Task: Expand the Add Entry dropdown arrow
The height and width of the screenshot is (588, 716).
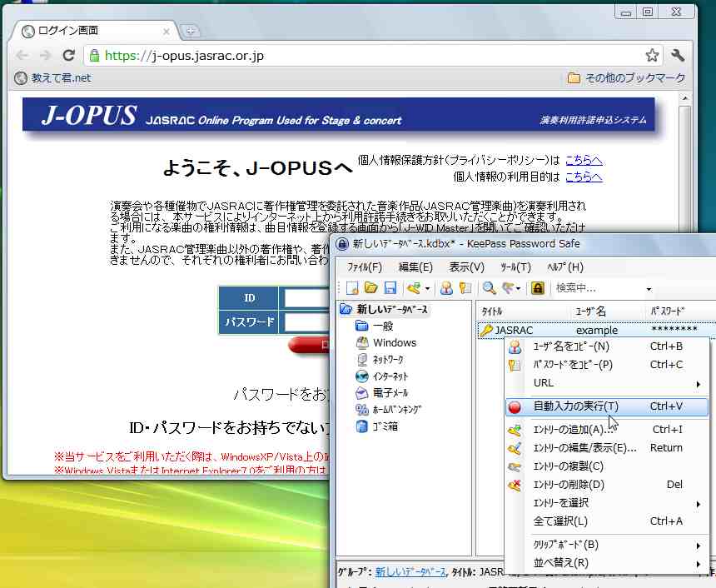Action: pos(427,289)
